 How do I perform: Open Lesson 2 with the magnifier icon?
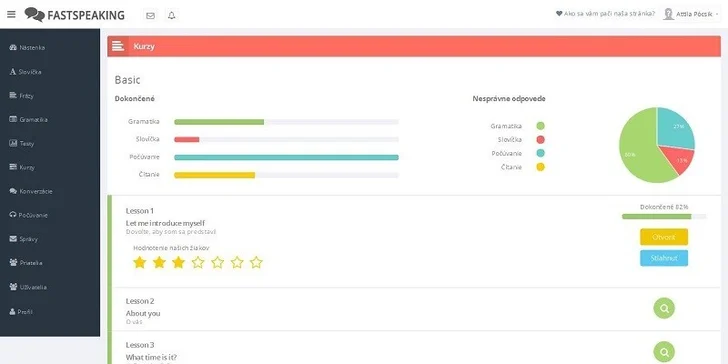(664, 308)
